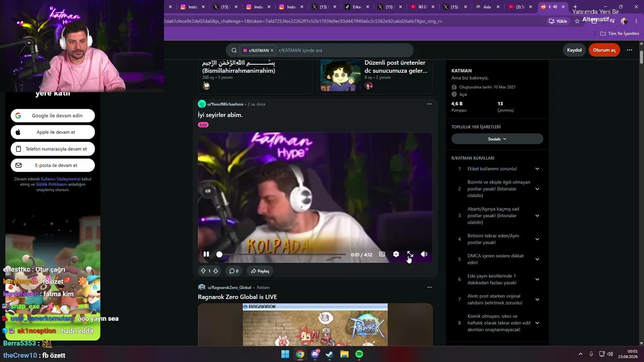
Task: Downvote the YusufMichaelson post
Action: 216,271
